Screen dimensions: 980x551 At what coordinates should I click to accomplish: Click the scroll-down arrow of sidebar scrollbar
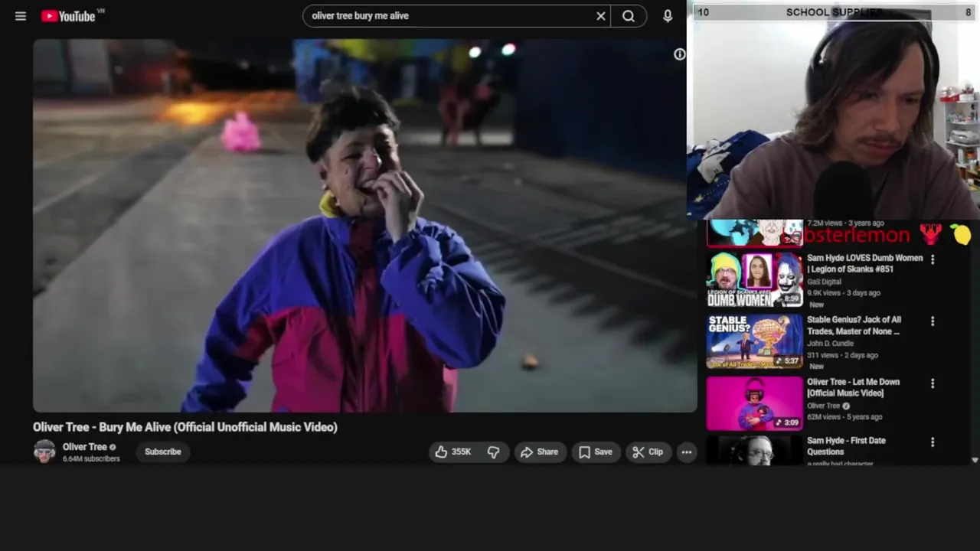point(974,460)
